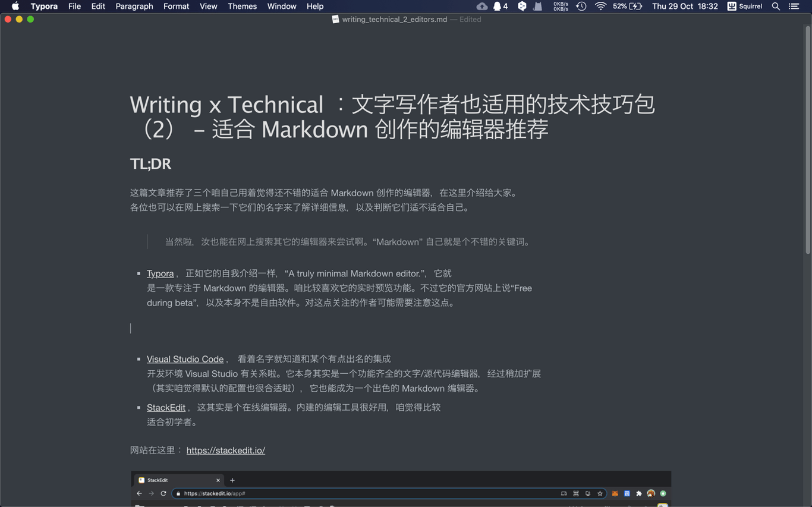Open the Wi-Fi status menu
This screenshot has width=812, height=507.
click(601, 6)
